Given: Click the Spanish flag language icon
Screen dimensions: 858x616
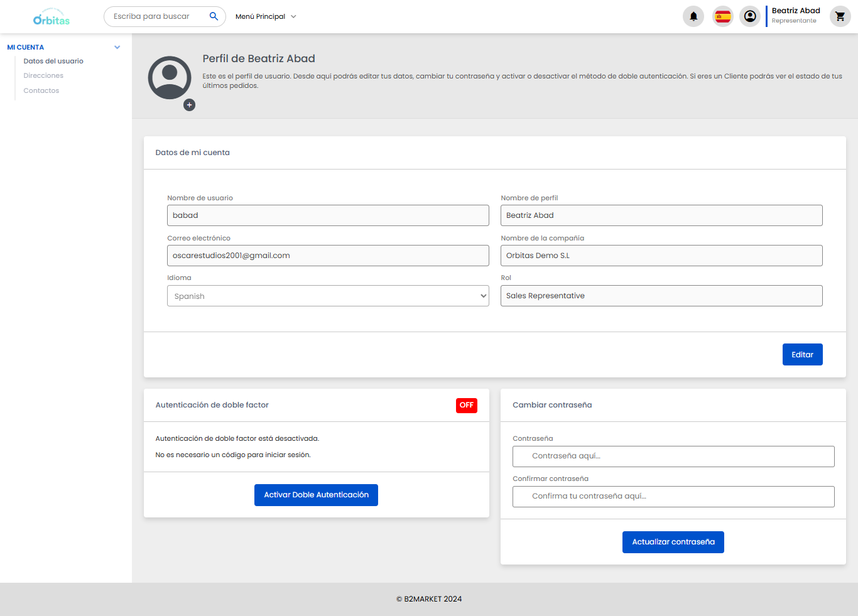Looking at the screenshot, I should (x=723, y=16).
